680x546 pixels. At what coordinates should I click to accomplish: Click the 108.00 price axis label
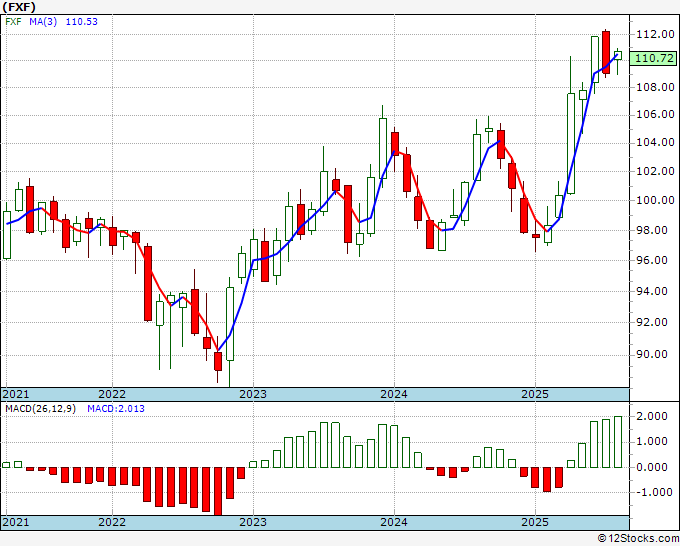point(655,87)
